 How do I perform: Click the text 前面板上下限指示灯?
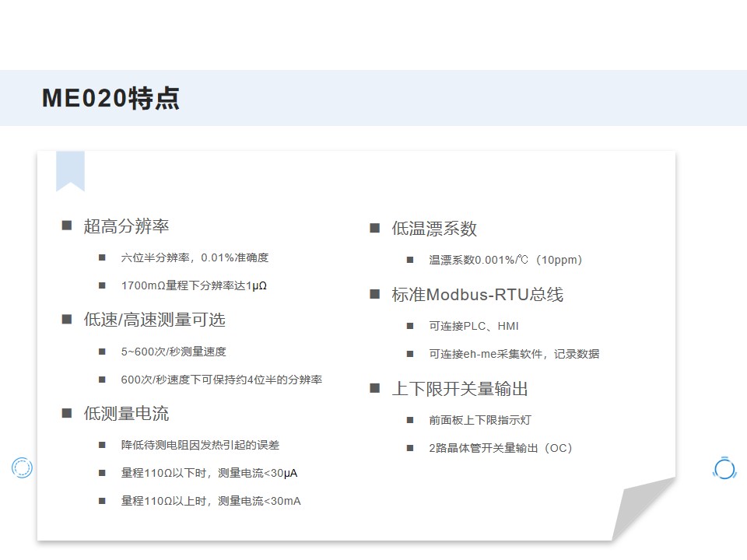pos(480,420)
